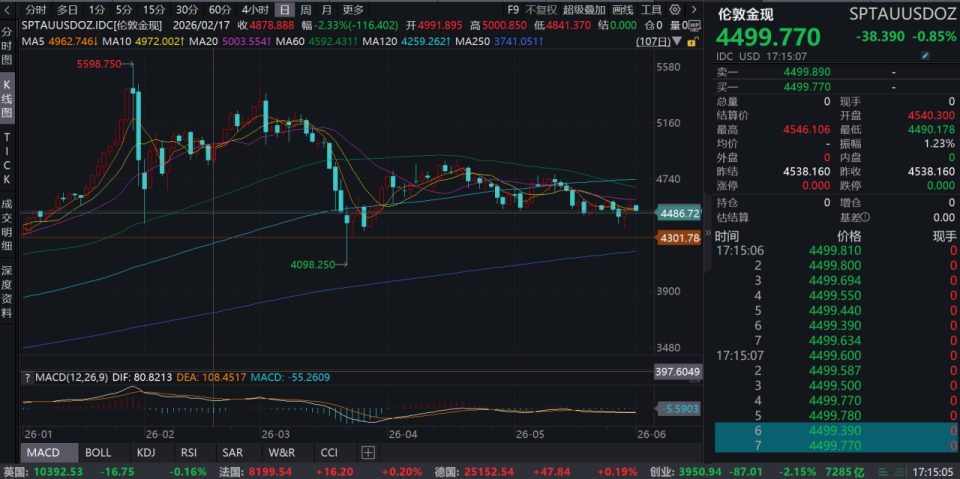
Task: Toggle F9 info panel
Action: (x=513, y=9)
